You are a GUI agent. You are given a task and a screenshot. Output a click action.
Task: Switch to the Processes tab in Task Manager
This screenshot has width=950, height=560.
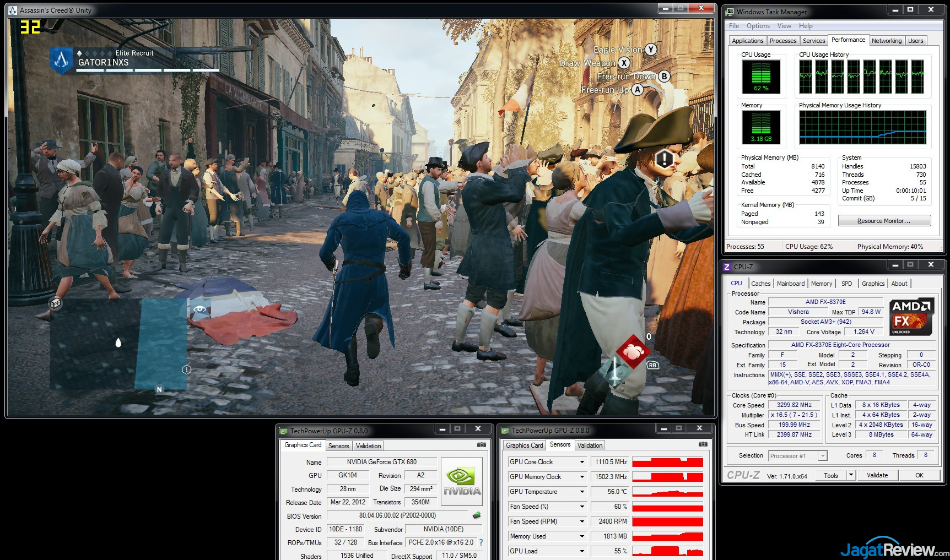(x=783, y=41)
